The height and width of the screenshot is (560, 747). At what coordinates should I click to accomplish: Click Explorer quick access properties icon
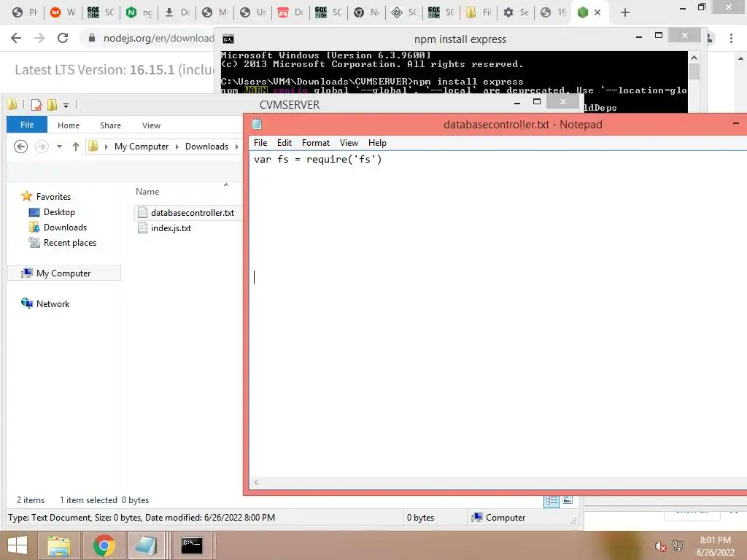click(x=36, y=105)
